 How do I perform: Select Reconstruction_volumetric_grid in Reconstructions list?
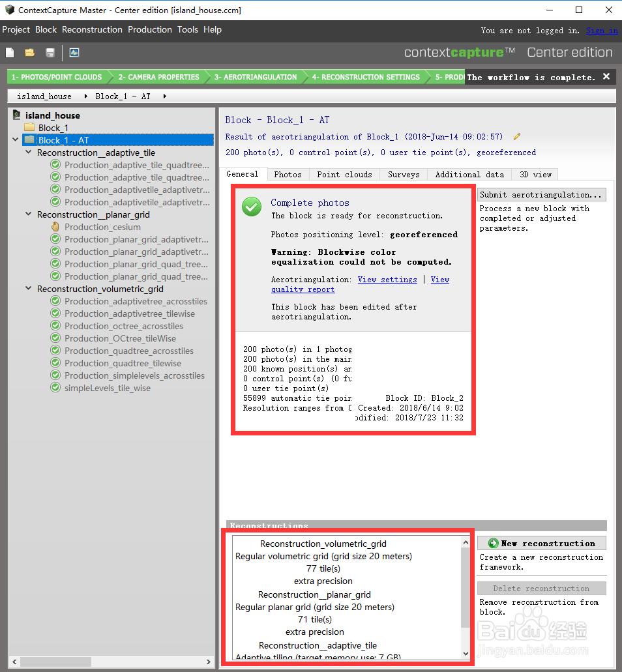click(x=323, y=544)
